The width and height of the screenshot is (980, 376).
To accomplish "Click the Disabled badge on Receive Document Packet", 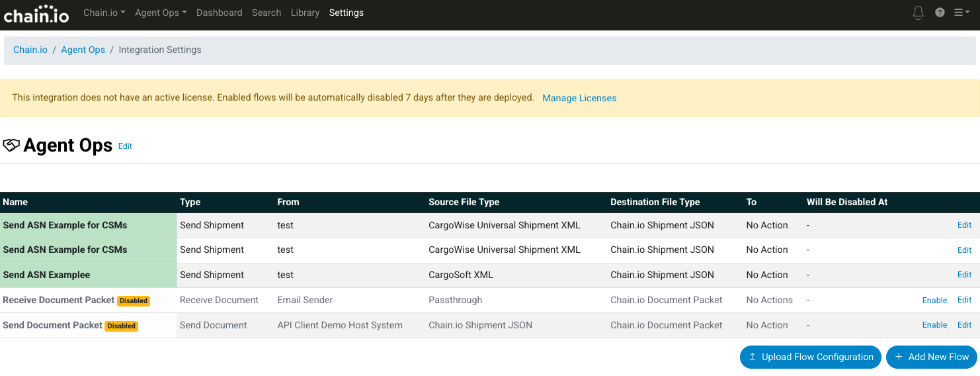I will point(134,301).
